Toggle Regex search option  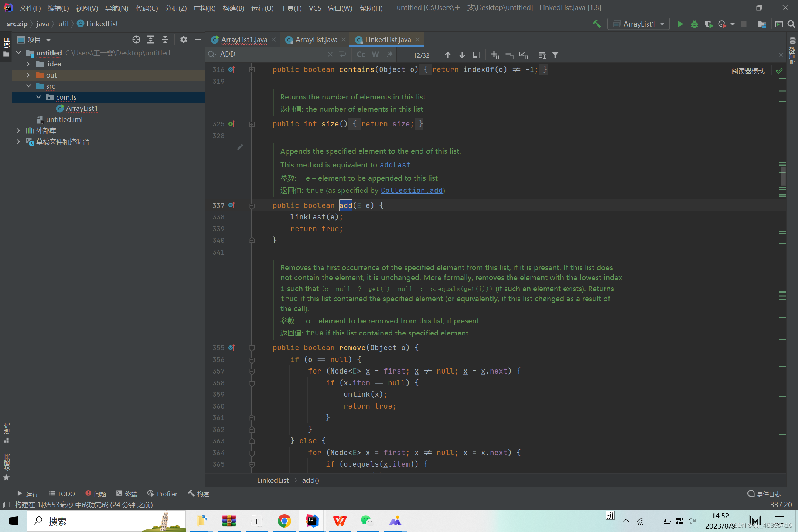(389, 55)
